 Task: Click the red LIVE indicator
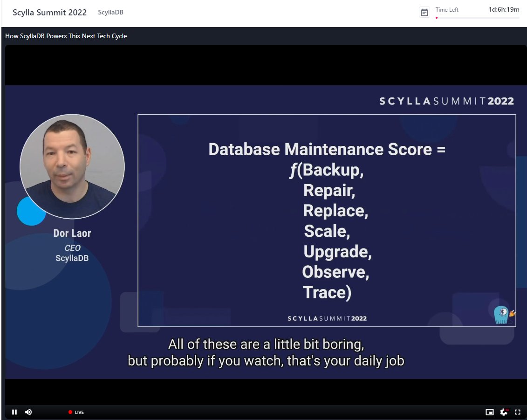(x=76, y=412)
